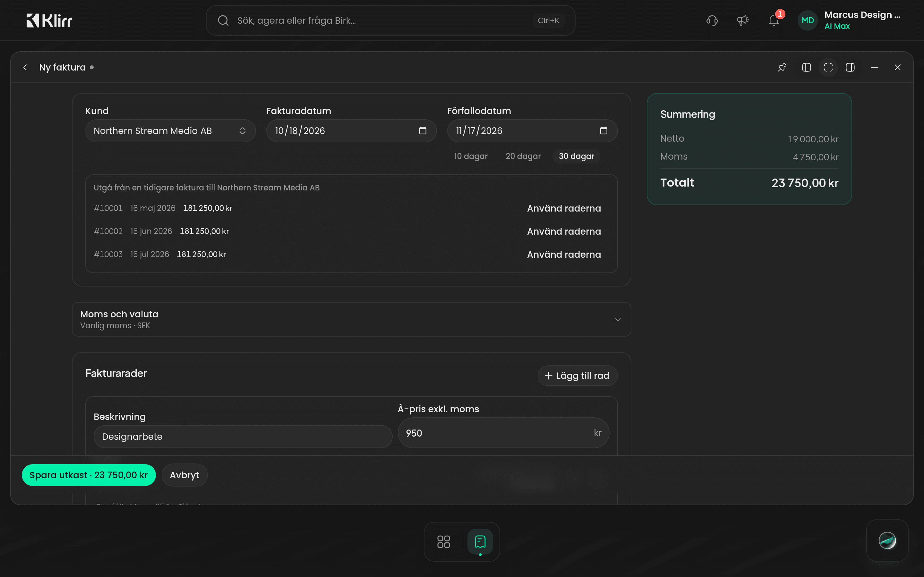Dock panel to left side layout
This screenshot has height=577, width=924.
(806, 68)
